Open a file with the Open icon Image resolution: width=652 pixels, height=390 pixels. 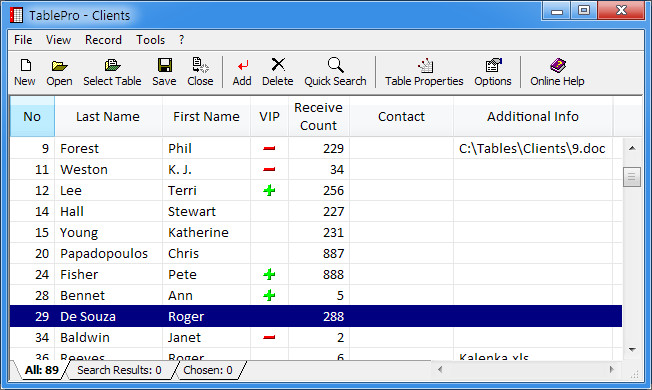pyautogui.click(x=59, y=66)
